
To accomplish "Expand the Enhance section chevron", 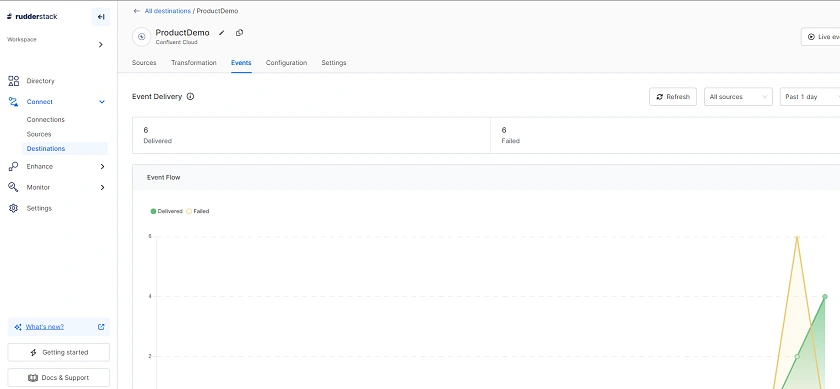I will pos(102,167).
